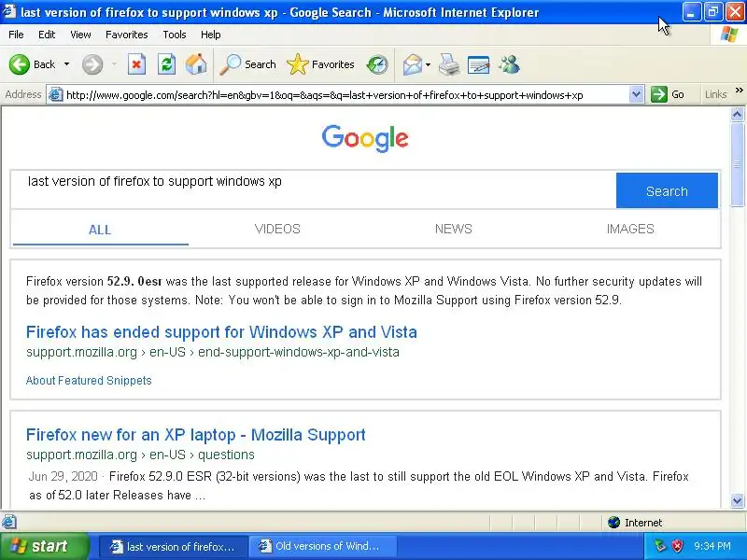Open the View menu
747x560 pixels.
coord(80,35)
